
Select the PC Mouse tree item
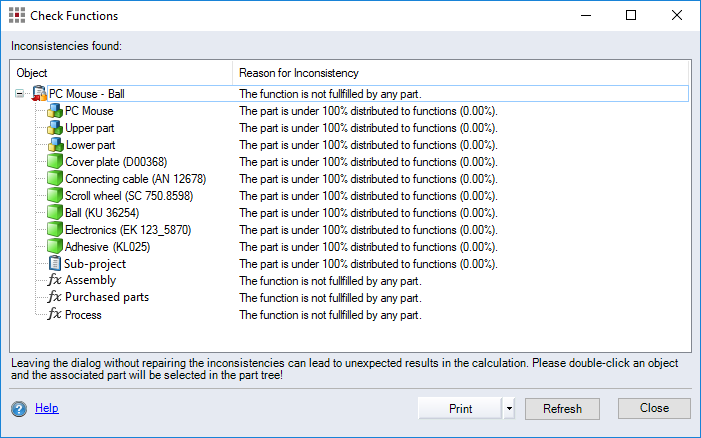click(x=89, y=111)
